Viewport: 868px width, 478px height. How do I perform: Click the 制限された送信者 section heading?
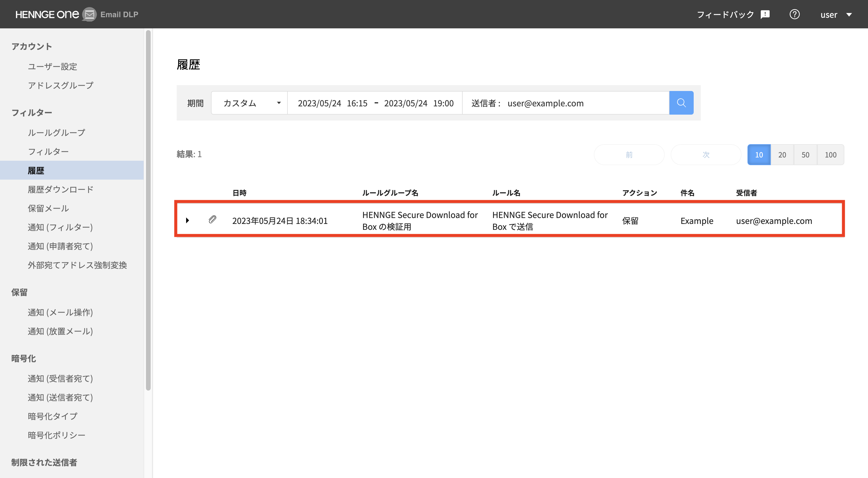click(44, 462)
